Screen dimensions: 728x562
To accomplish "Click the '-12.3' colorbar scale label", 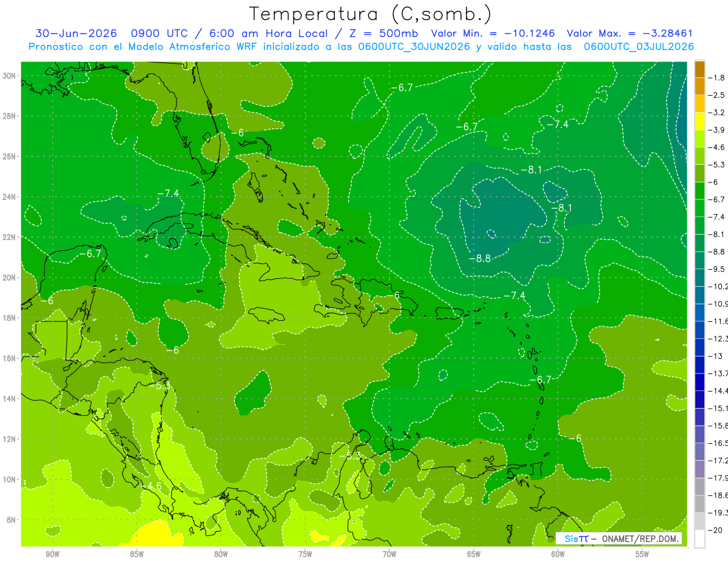I will pyautogui.click(x=718, y=338).
